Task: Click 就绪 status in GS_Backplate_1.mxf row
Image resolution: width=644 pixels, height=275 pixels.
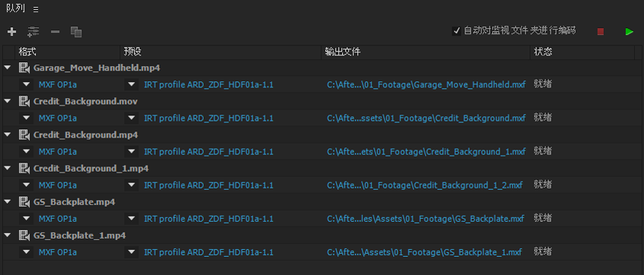Action: click(x=543, y=252)
